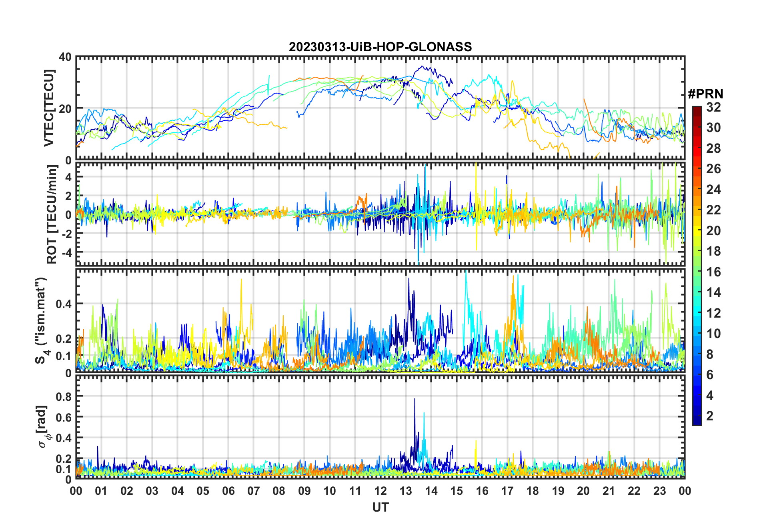Click the UT x-axis label
761x532 pixels.
click(380, 507)
